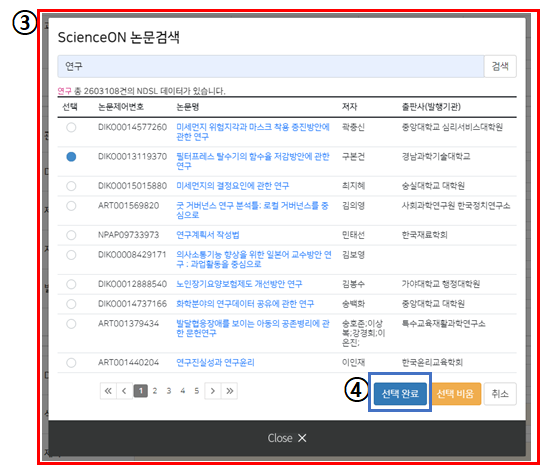Screen dimensions: 552x473
Task: Click control number DIK00015015880 text
Action: pyautogui.click(x=132, y=186)
